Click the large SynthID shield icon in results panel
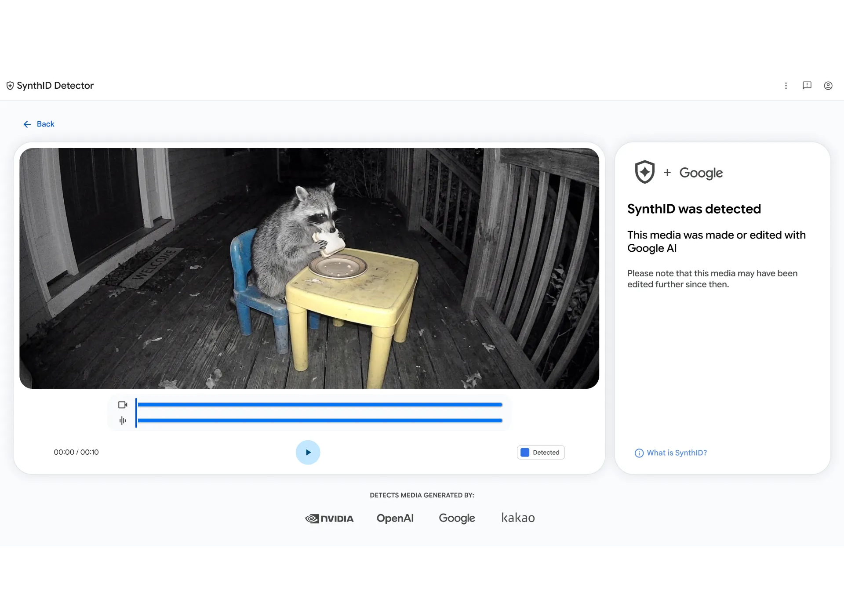The height and width of the screenshot is (616, 844). [645, 172]
